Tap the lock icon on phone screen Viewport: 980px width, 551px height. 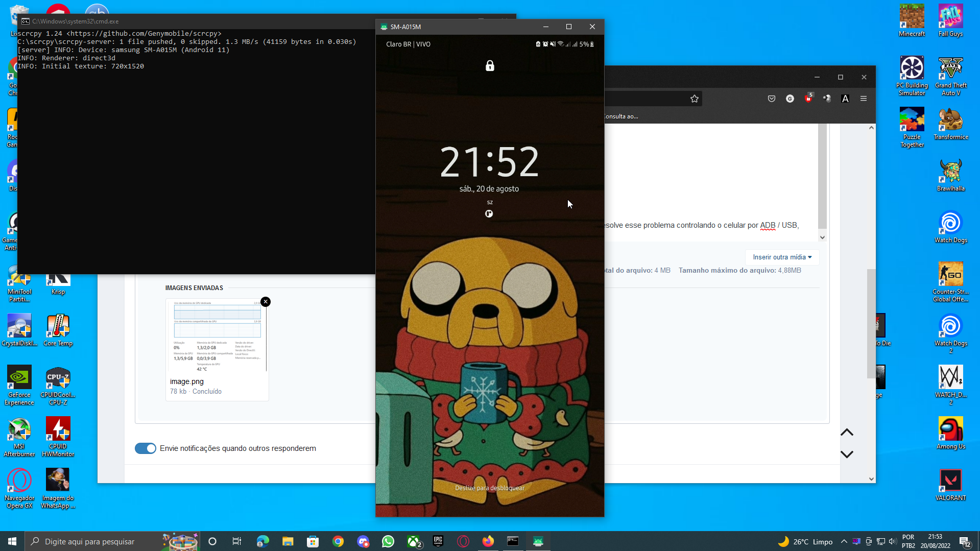pyautogui.click(x=490, y=65)
